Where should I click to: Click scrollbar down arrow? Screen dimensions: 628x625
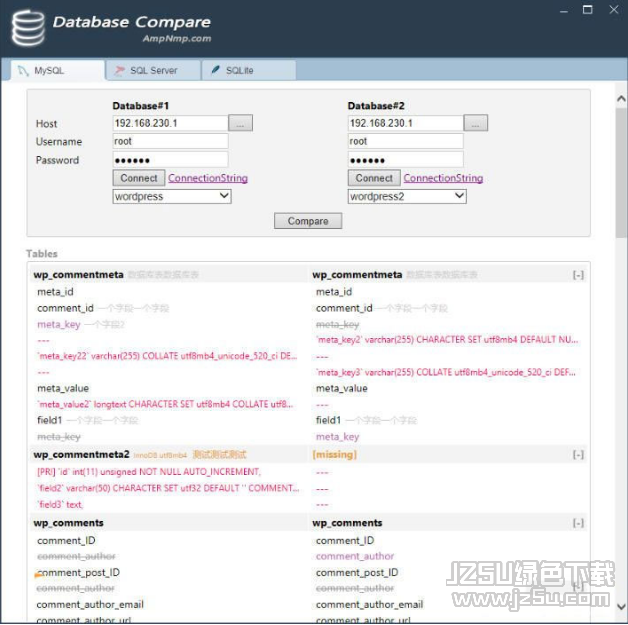tap(621, 606)
